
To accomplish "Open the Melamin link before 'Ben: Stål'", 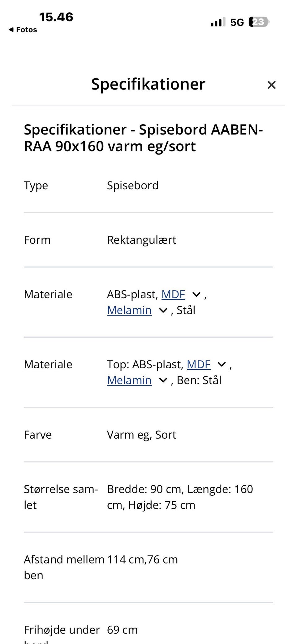I will tap(129, 380).
